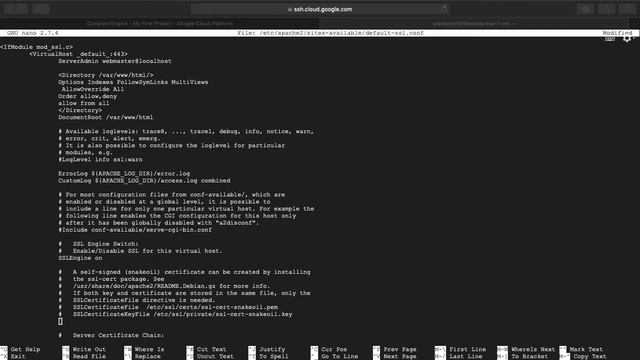Screen dimensions: 640x360
Task: Click the CustomLog access.log combined line
Action: (x=144, y=180)
